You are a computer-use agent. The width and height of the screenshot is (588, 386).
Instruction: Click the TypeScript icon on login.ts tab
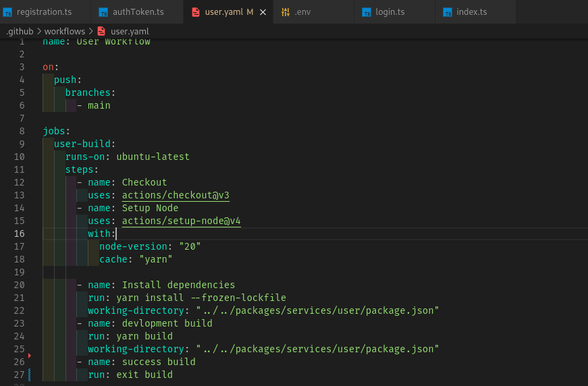click(x=367, y=12)
